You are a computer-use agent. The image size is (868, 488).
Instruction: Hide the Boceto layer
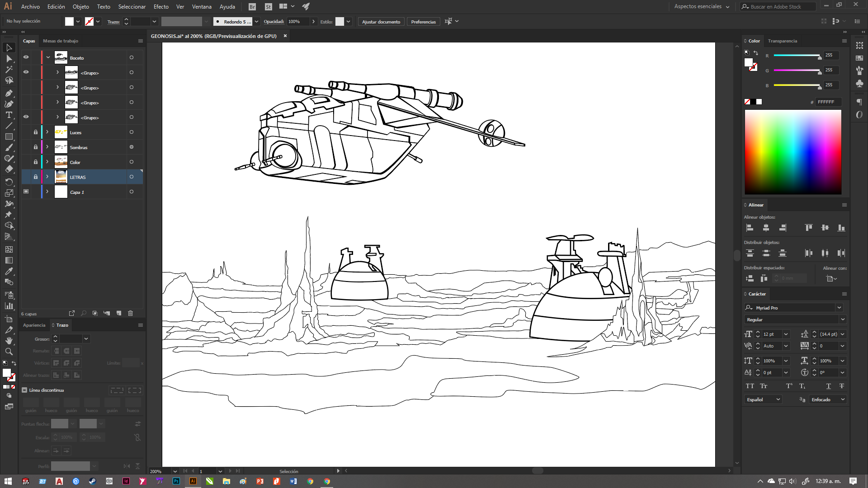pyautogui.click(x=26, y=57)
